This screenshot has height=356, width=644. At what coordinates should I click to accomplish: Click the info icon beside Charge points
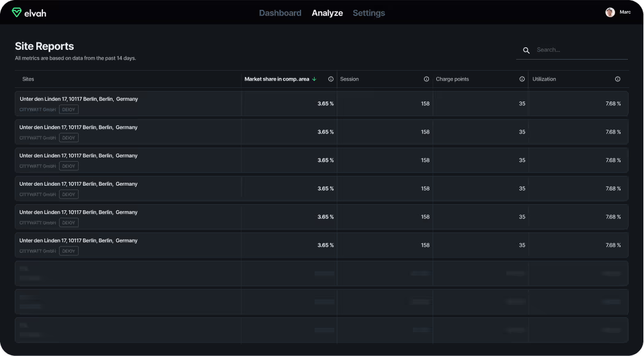[x=524, y=79]
